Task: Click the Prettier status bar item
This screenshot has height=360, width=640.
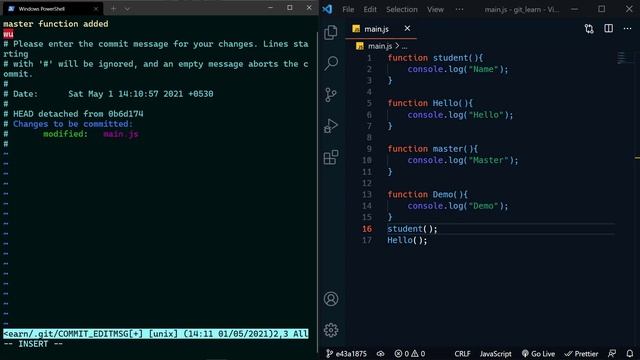Action: pos(581,354)
